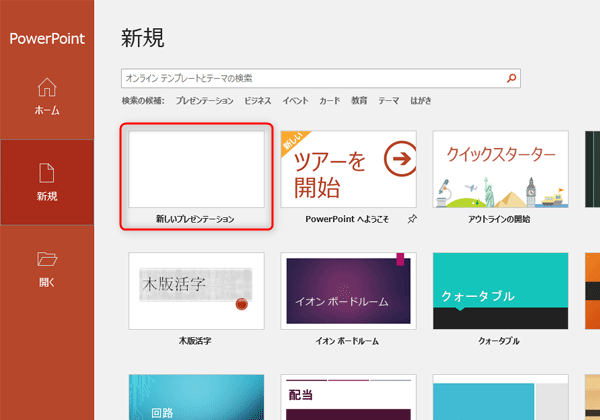Select suggested search はがき
Viewport: 600px width, 420px height.
click(x=421, y=101)
